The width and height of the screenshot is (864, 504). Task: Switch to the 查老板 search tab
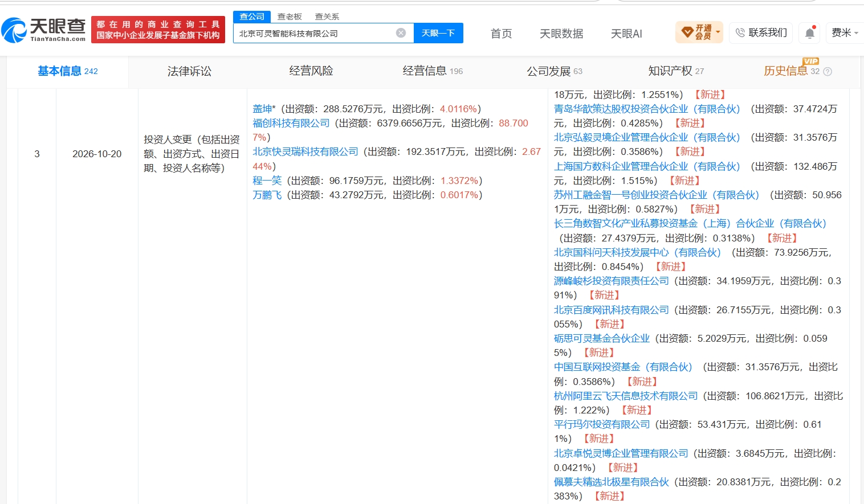(290, 17)
